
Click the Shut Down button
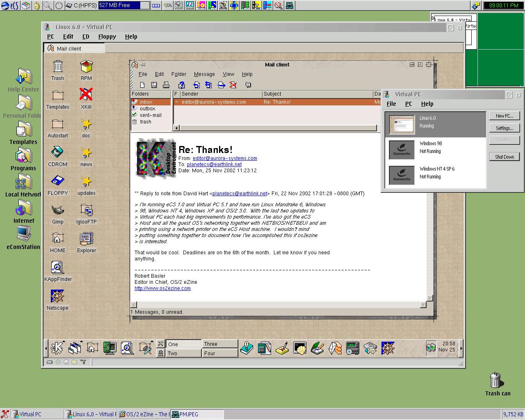point(504,157)
